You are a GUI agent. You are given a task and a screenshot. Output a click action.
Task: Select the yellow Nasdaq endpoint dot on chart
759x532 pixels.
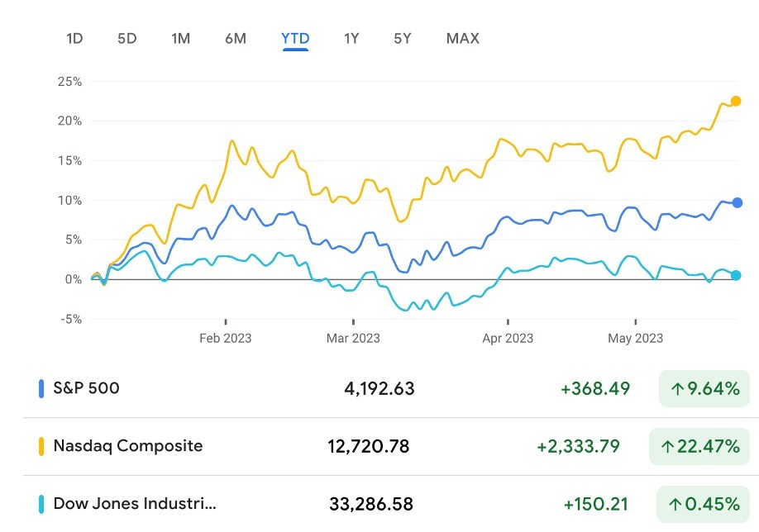pos(736,101)
